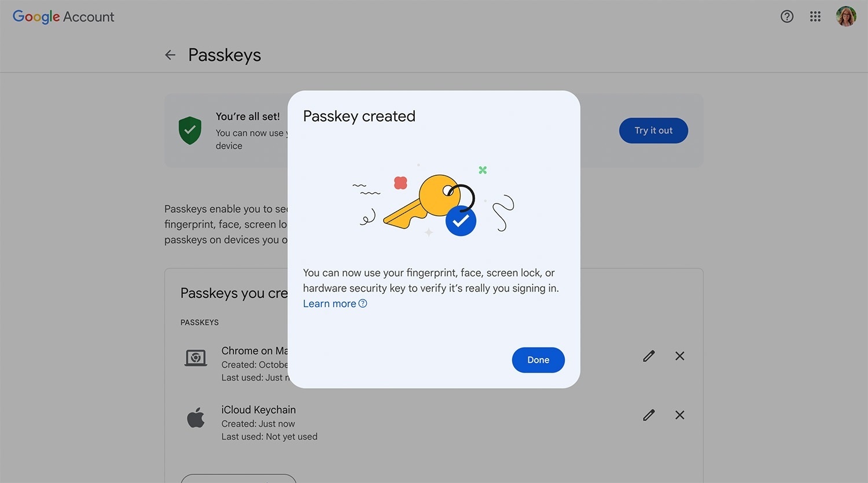Image resolution: width=868 pixels, height=483 pixels.
Task: Click the green shield check icon
Action: [x=190, y=130]
